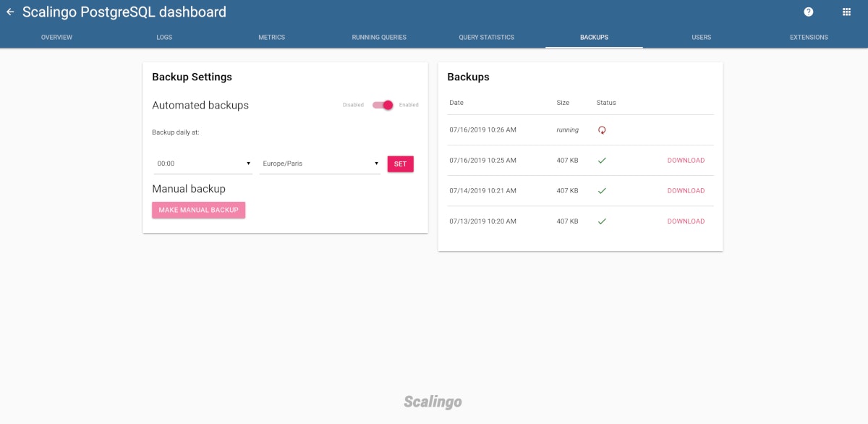Click the apps grid icon top right
Viewport: 868px width, 424px height.
[x=846, y=12]
